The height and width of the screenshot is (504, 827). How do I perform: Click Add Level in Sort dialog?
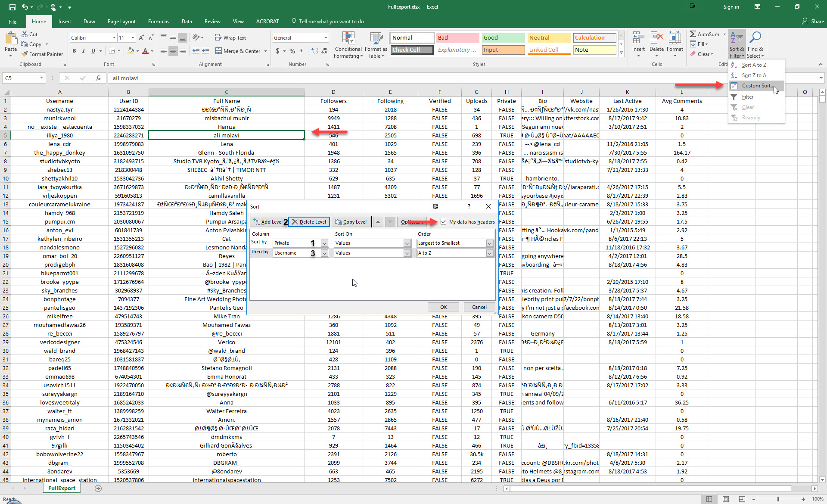[268, 222]
